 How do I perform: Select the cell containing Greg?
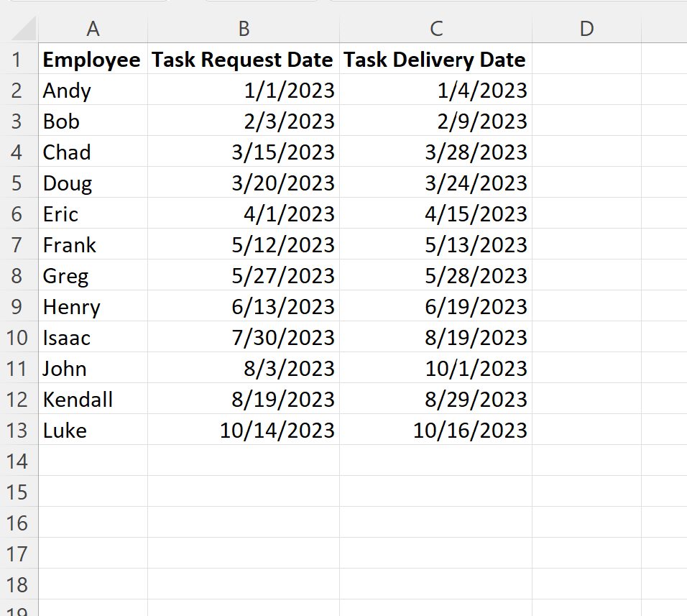(x=93, y=275)
